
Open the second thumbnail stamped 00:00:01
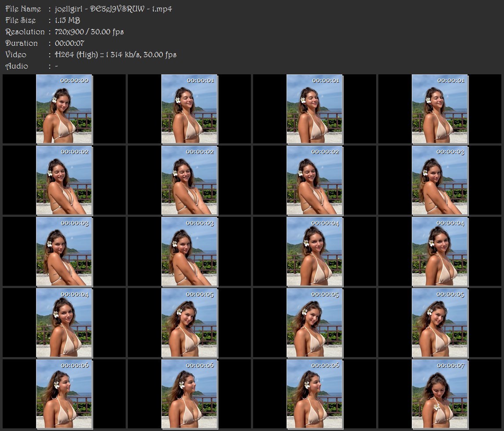pos(315,109)
